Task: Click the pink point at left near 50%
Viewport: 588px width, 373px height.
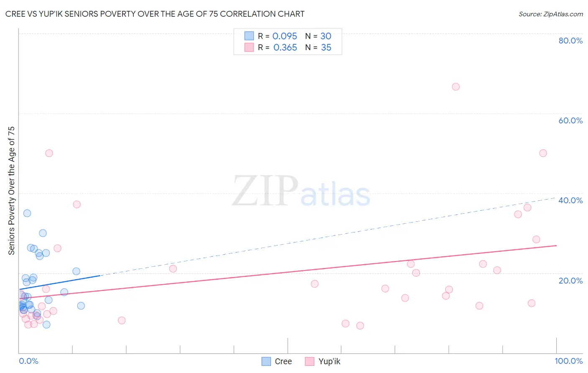Action: coord(49,153)
